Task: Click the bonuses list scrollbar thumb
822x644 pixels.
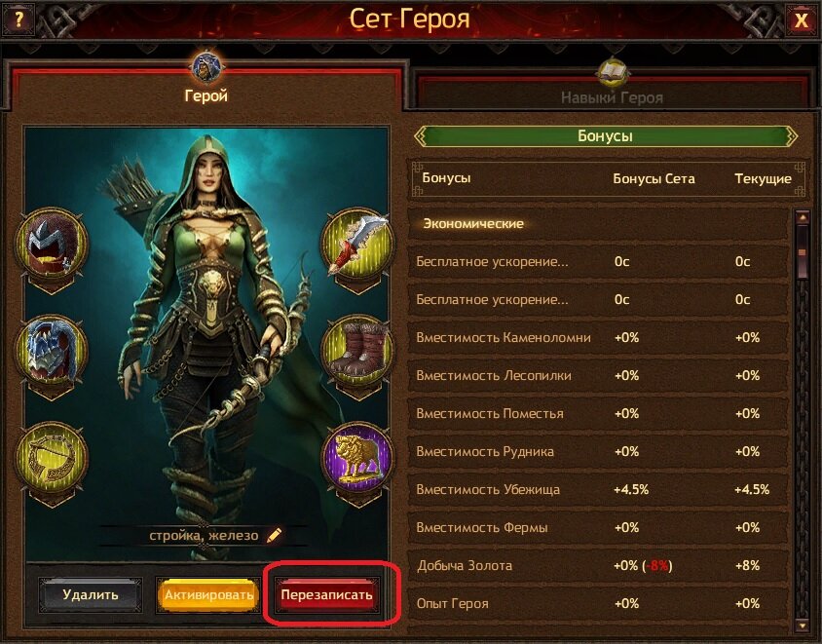Action: (x=803, y=252)
